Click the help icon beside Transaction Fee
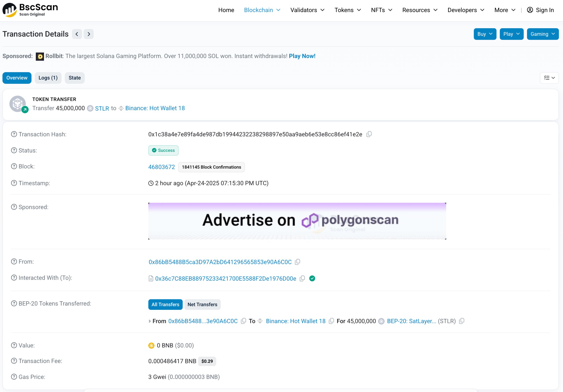This screenshot has height=392, width=563. click(14, 361)
